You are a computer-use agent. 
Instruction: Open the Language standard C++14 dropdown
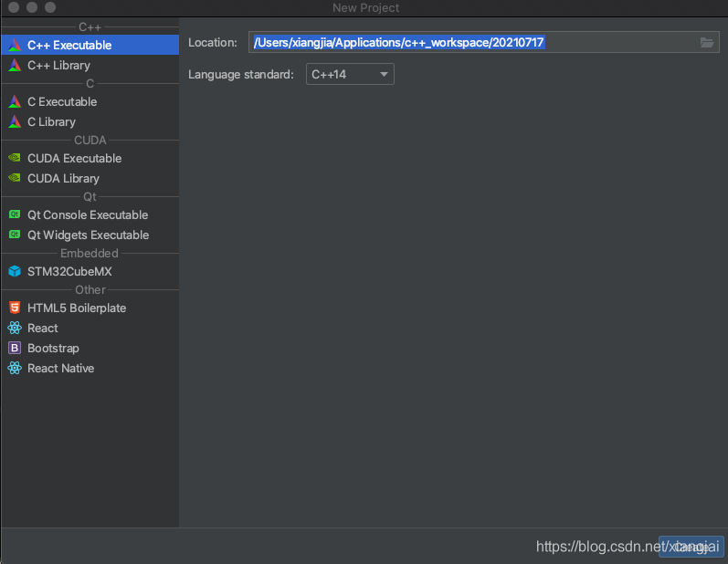click(350, 74)
